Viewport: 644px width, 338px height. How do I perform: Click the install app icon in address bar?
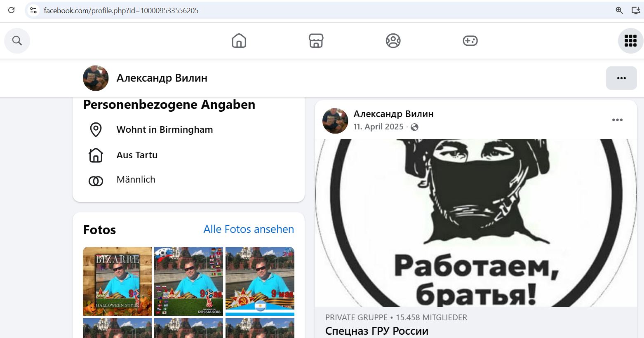pyautogui.click(x=635, y=10)
